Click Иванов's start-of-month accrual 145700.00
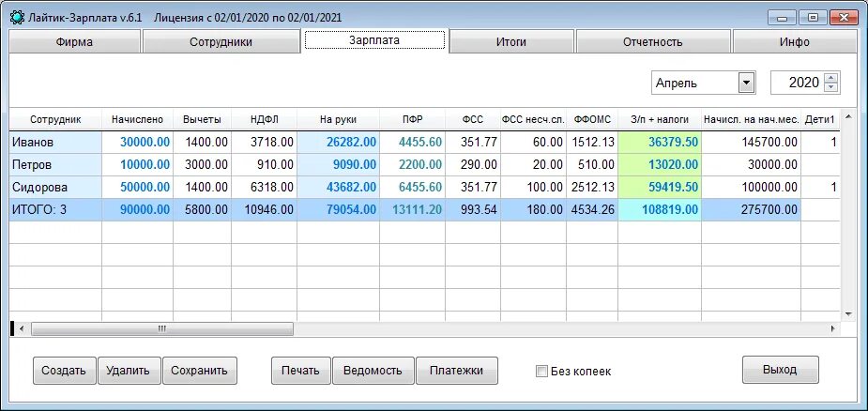This screenshot has height=411, width=868. point(752,143)
